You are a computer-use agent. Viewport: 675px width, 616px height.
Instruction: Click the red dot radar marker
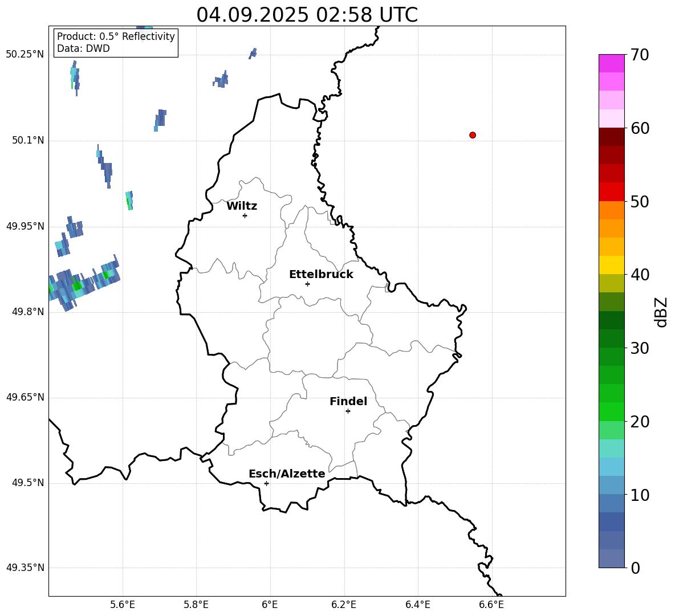472,135
